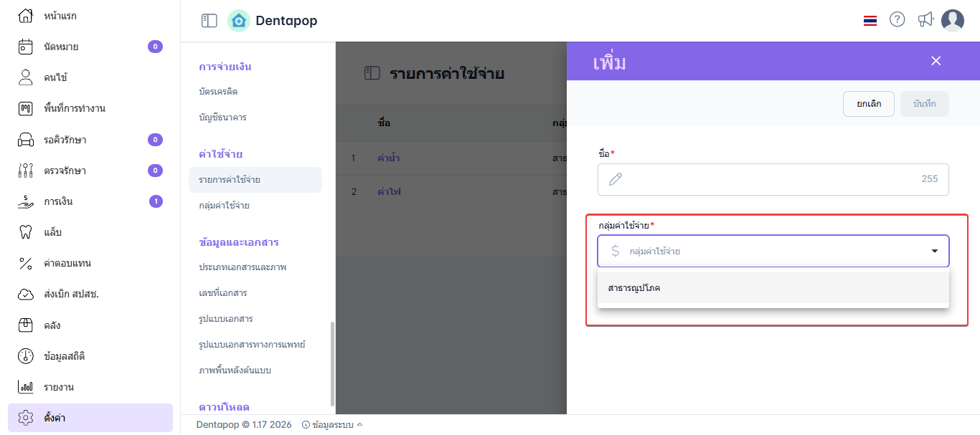Switch language via Thai flag icon

pyautogui.click(x=870, y=21)
